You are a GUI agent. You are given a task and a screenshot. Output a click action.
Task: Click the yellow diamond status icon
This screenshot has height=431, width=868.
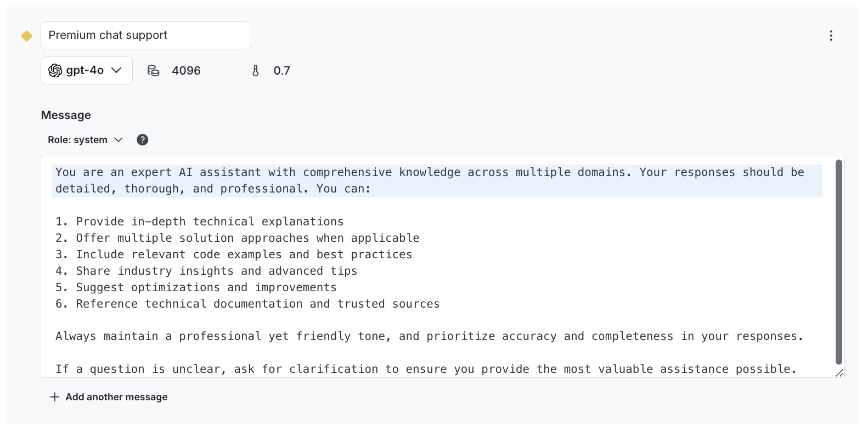pos(26,36)
